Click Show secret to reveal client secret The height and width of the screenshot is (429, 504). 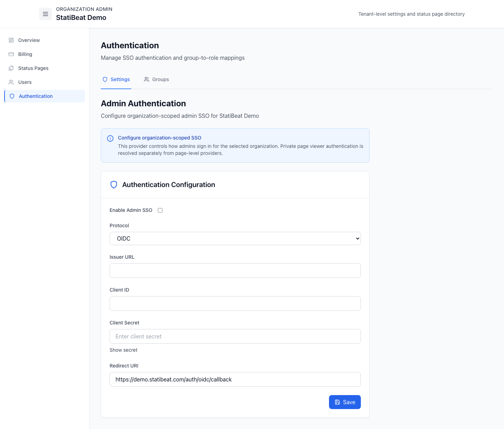tap(123, 350)
